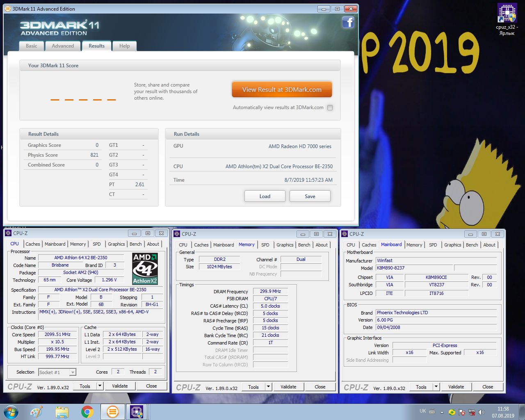Open the Facebook icon in 3DMark 11
The height and width of the screenshot is (420, 525).
[x=348, y=22]
